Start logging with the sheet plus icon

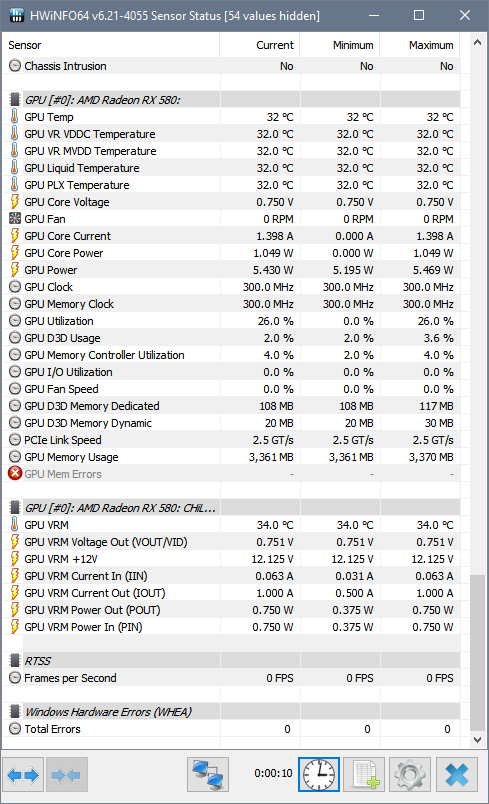pos(364,774)
